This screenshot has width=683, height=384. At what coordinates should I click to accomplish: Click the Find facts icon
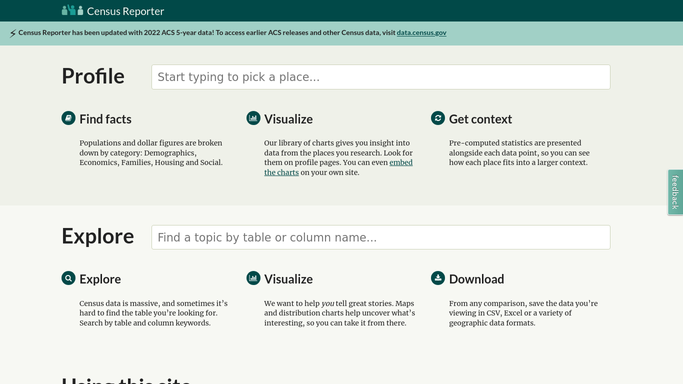[x=68, y=118]
